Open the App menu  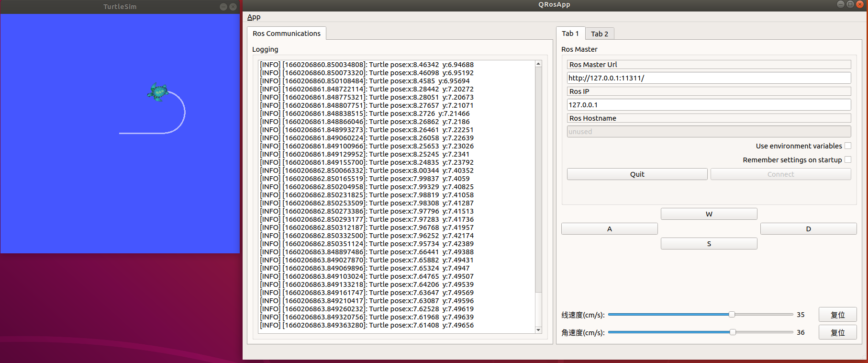[254, 17]
